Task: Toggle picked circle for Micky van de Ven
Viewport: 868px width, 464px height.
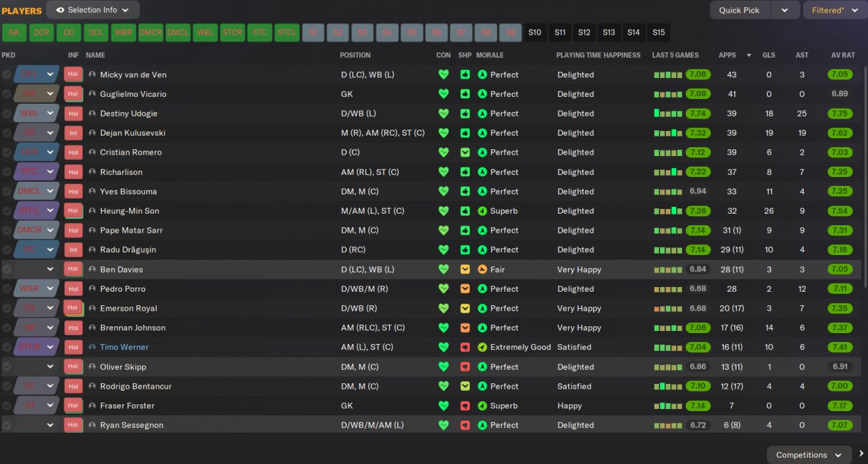Action: coord(7,75)
